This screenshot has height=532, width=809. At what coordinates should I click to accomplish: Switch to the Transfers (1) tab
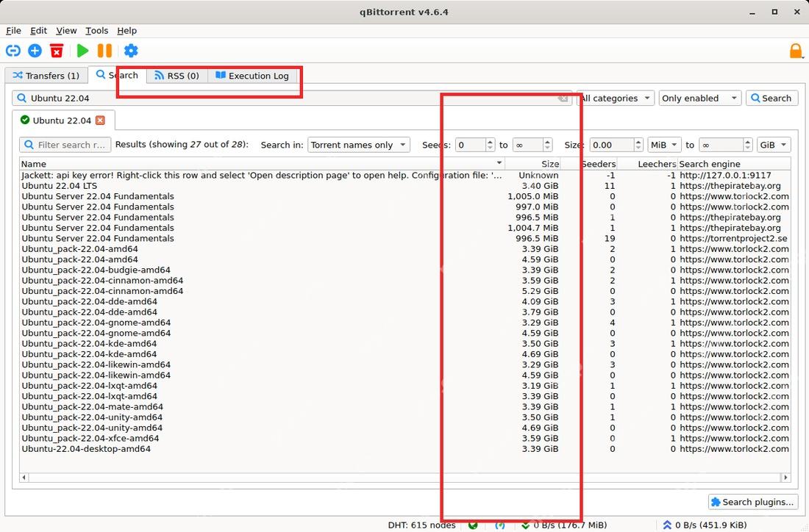coord(46,76)
